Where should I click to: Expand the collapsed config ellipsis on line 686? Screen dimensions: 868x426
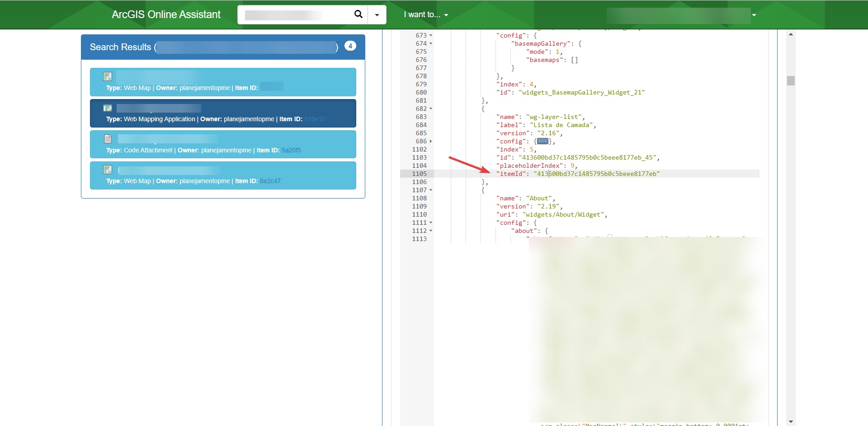pos(542,141)
